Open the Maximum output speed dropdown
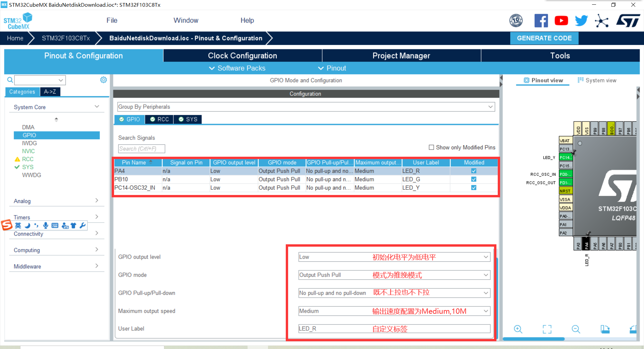 click(x=394, y=311)
